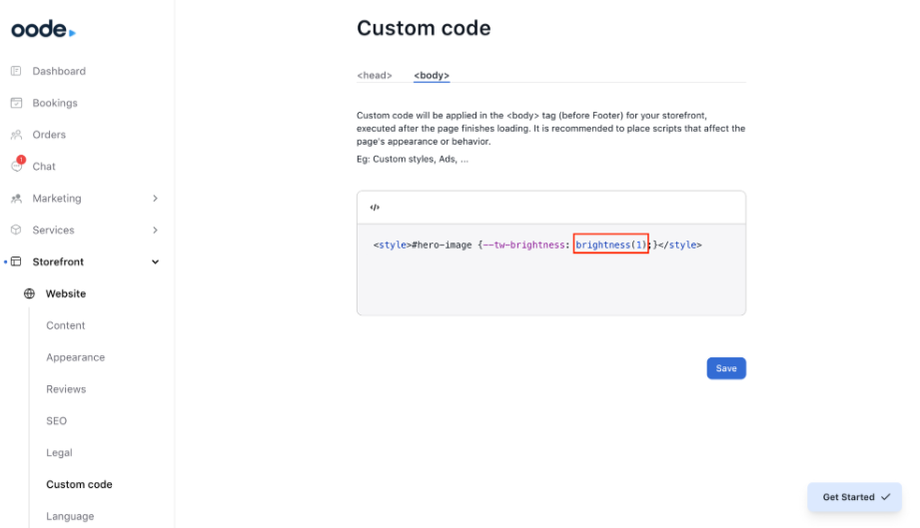Screen dimensions: 920x528
Task: Click the code icon in editor toolbar
Action: (x=375, y=208)
